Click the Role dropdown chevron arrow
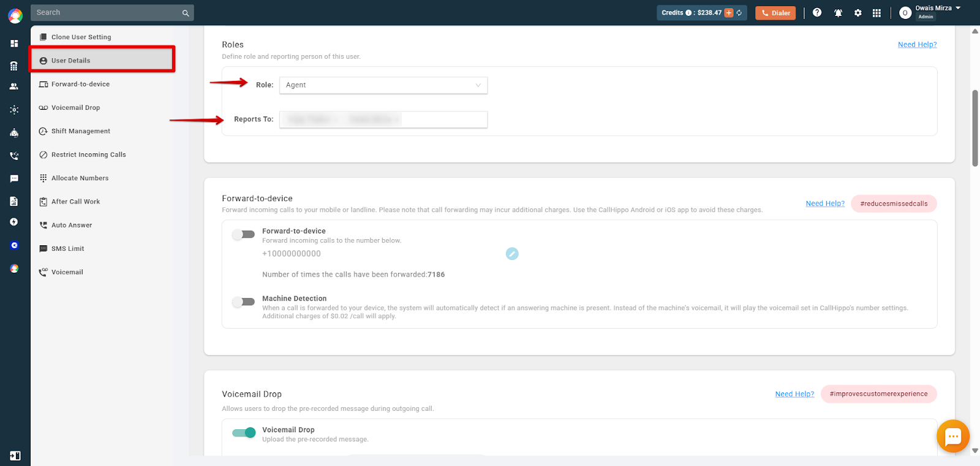980x466 pixels. [478, 85]
